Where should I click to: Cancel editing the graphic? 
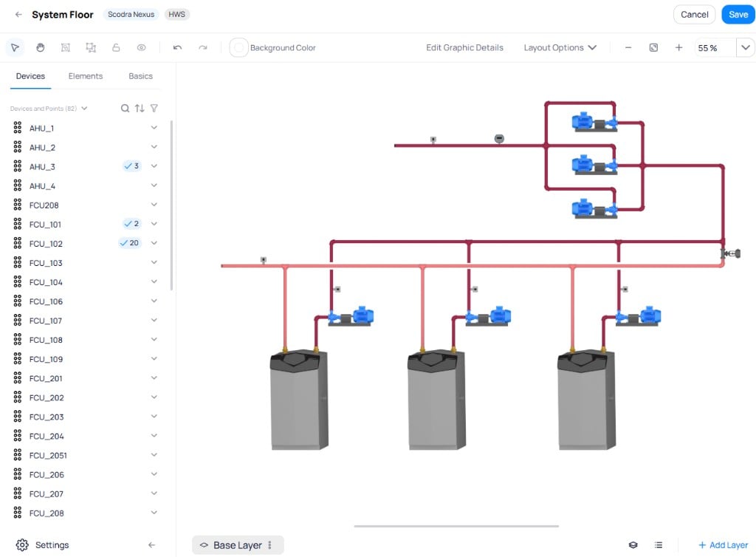tap(694, 15)
